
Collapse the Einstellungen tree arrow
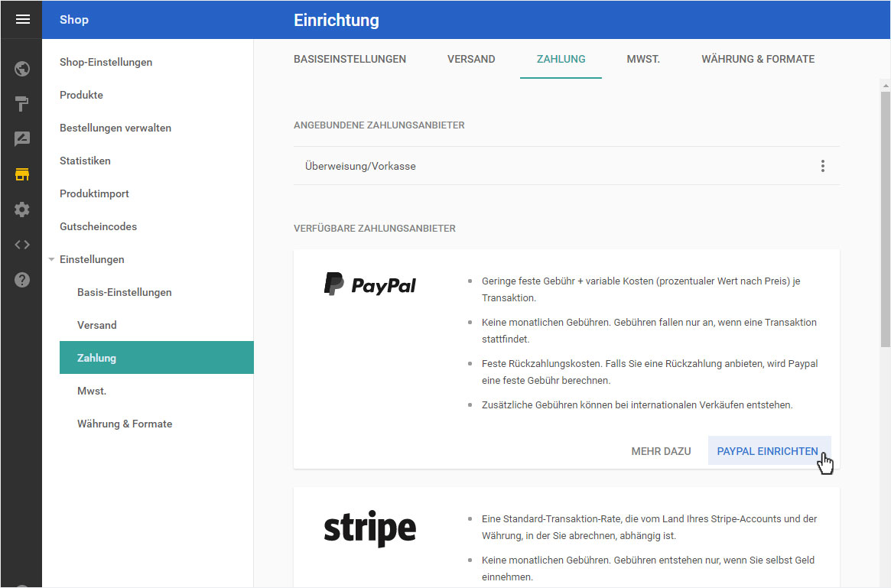click(51, 260)
